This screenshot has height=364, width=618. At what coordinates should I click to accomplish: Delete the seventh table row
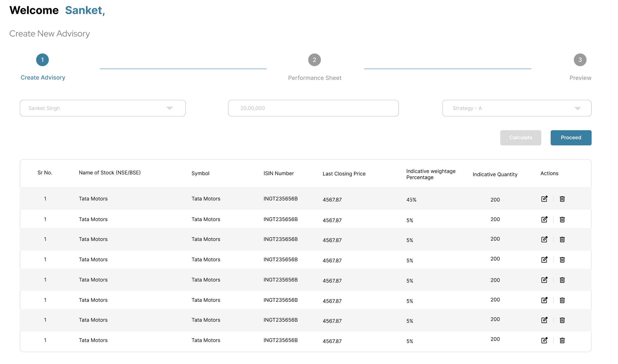pyautogui.click(x=562, y=320)
